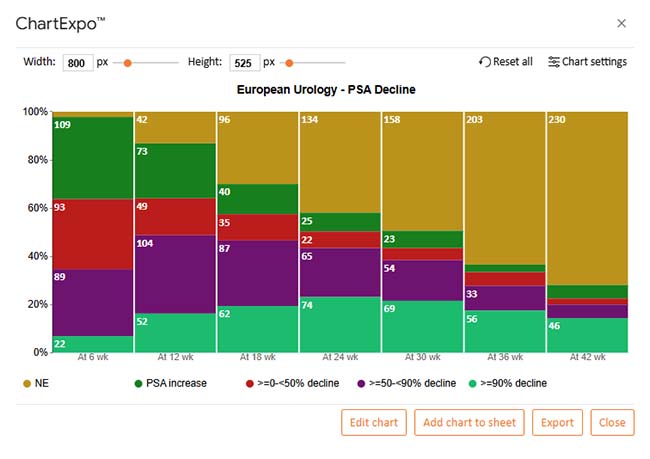The width and height of the screenshot is (650, 459).
Task: Focus the Height input field
Action: coord(243,63)
